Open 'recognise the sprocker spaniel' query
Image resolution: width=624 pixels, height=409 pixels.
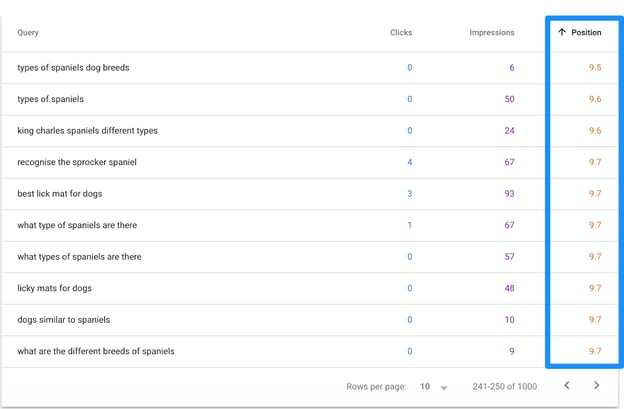[x=76, y=162]
